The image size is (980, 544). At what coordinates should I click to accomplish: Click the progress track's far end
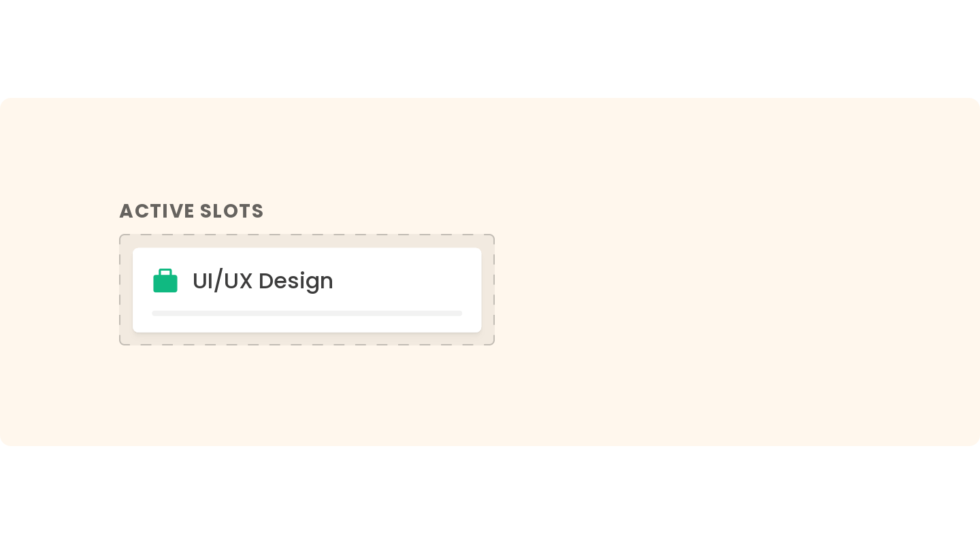pyautogui.click(x=459, y=313)
